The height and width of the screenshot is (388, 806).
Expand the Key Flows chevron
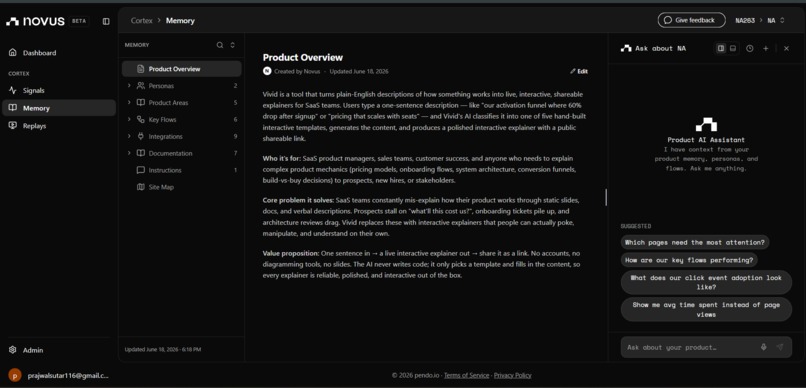tap(129, 120)
